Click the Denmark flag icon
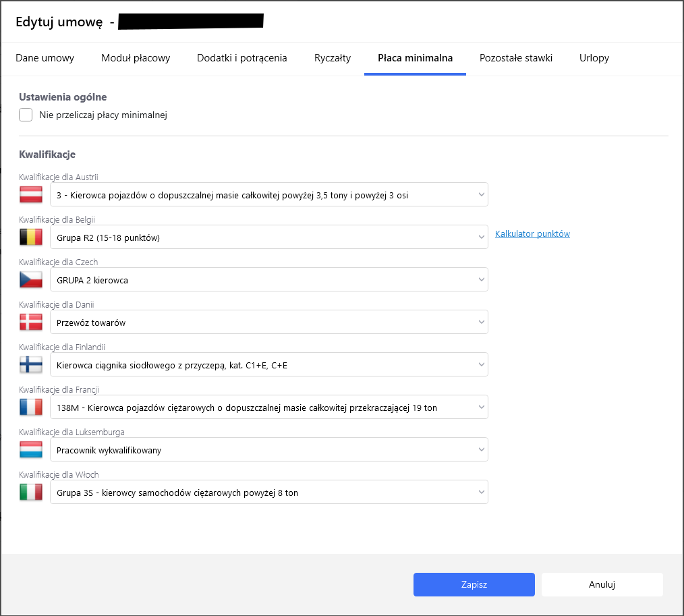 click(x=31, y=323)
